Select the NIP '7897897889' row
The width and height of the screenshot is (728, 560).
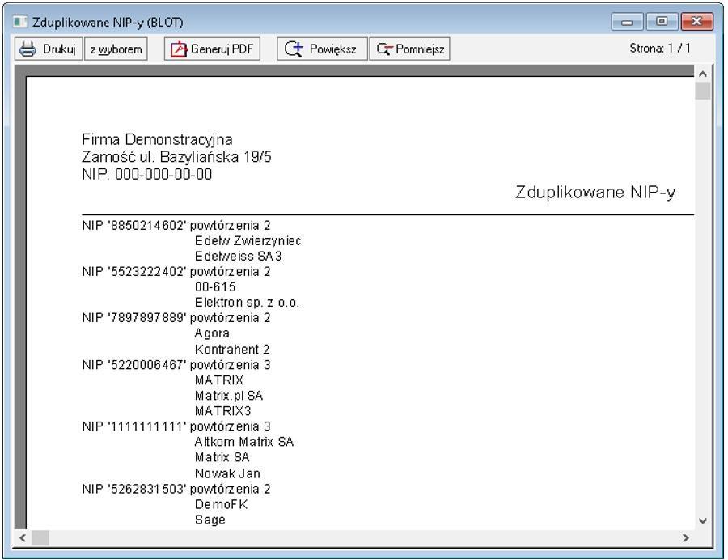click(x=176, y=317)
